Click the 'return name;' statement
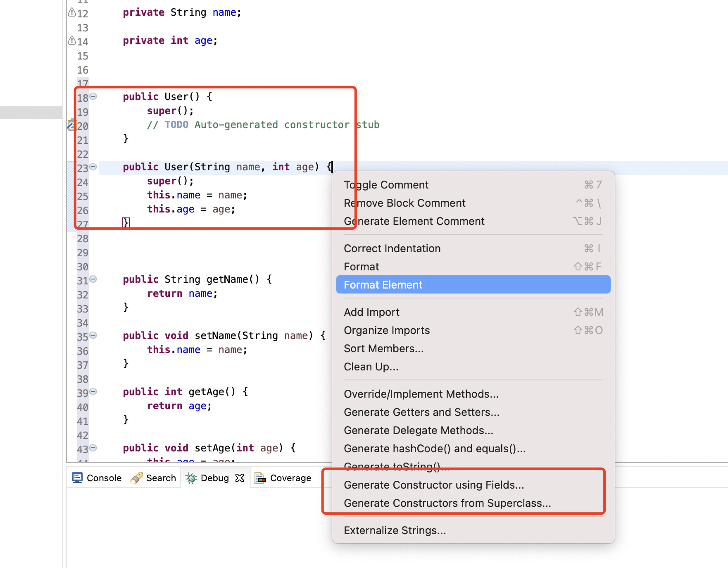 click(x=182, y=294)
